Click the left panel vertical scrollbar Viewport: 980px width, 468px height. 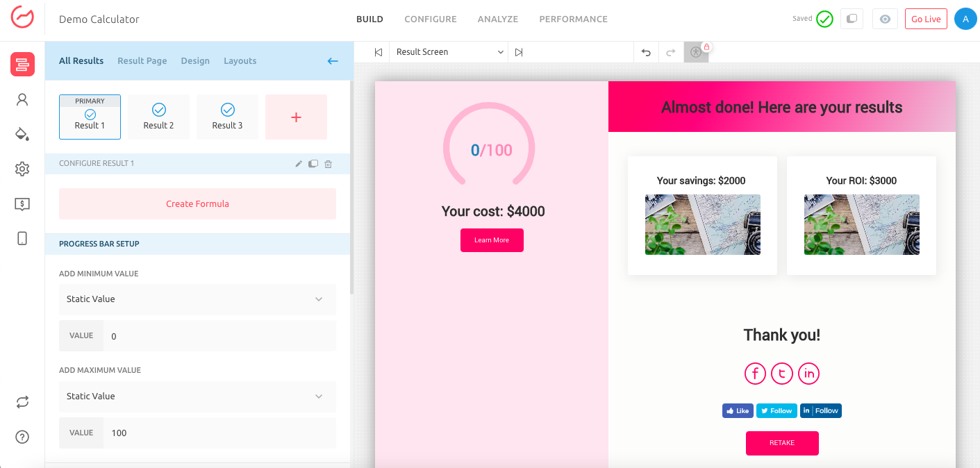(x=351, y=187)
